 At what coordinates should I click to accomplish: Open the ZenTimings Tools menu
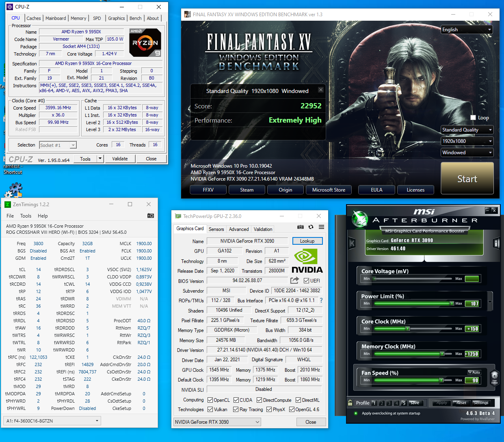tap(26, 216)
